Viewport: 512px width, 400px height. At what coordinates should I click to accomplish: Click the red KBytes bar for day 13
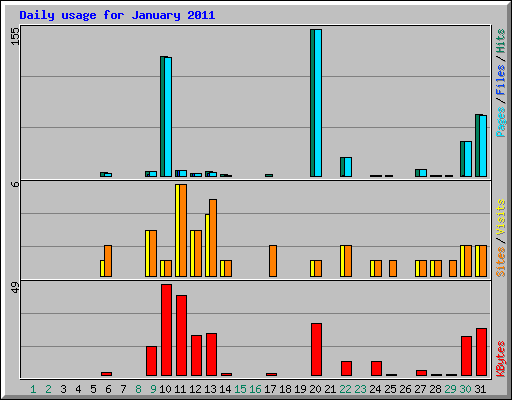click(211, 354)
